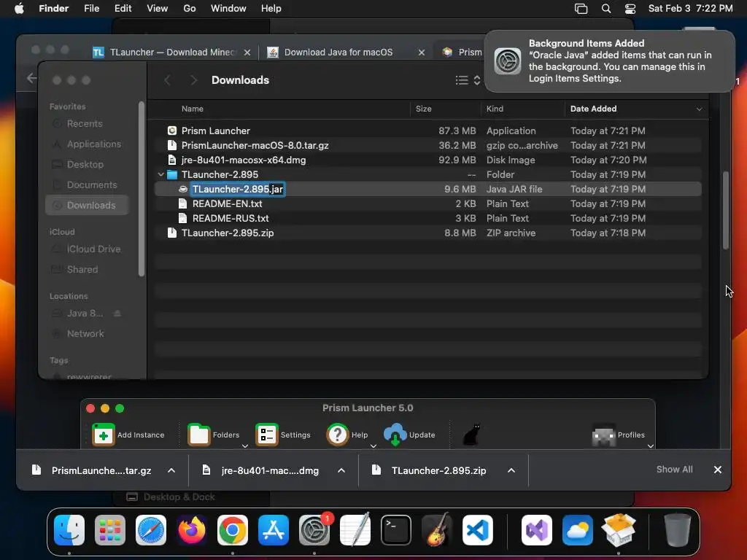Open the Background Items Added notification
Screen dimensions: 747x560
pyautogui.click(x=609, y=61)
